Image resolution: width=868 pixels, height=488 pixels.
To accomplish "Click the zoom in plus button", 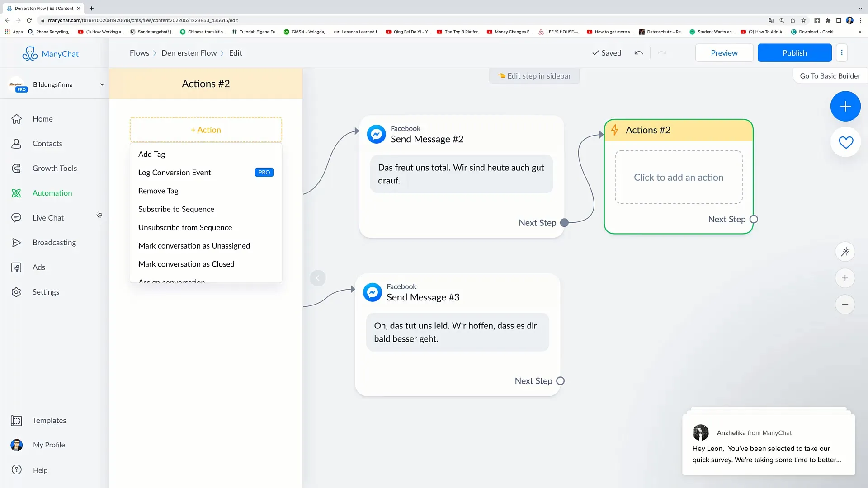I will pos(846,278).
